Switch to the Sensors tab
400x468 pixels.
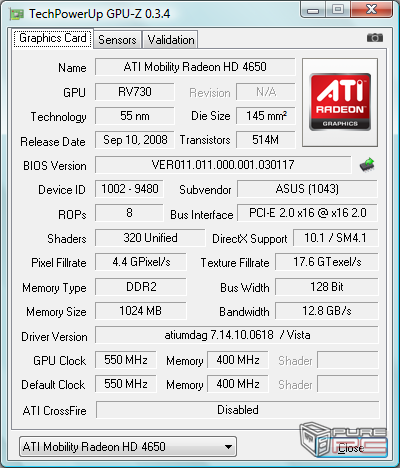click(117, 40)
